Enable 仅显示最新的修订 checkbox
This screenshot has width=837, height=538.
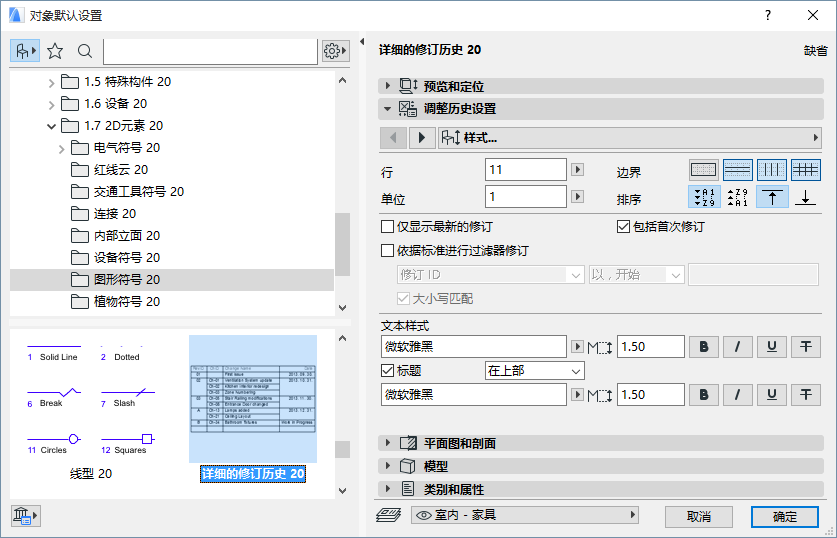coord(387,227)
